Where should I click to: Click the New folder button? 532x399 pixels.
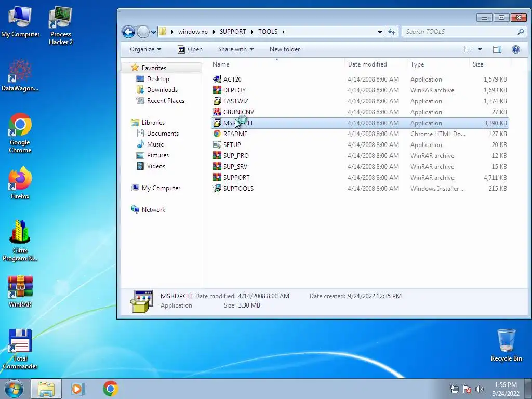(285, 49)
